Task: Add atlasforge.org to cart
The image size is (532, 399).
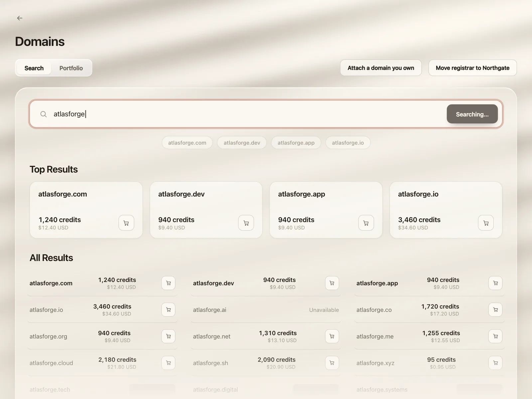Action: click(168, 336)
